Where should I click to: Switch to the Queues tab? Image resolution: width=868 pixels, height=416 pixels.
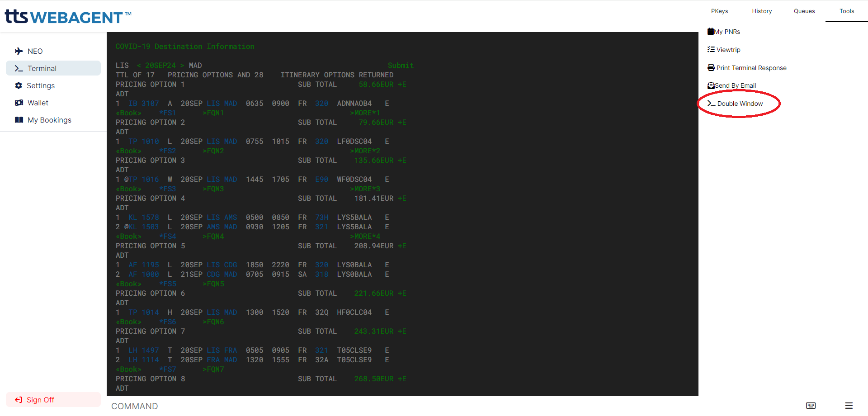pyautogui.click(x=804, y=11)
